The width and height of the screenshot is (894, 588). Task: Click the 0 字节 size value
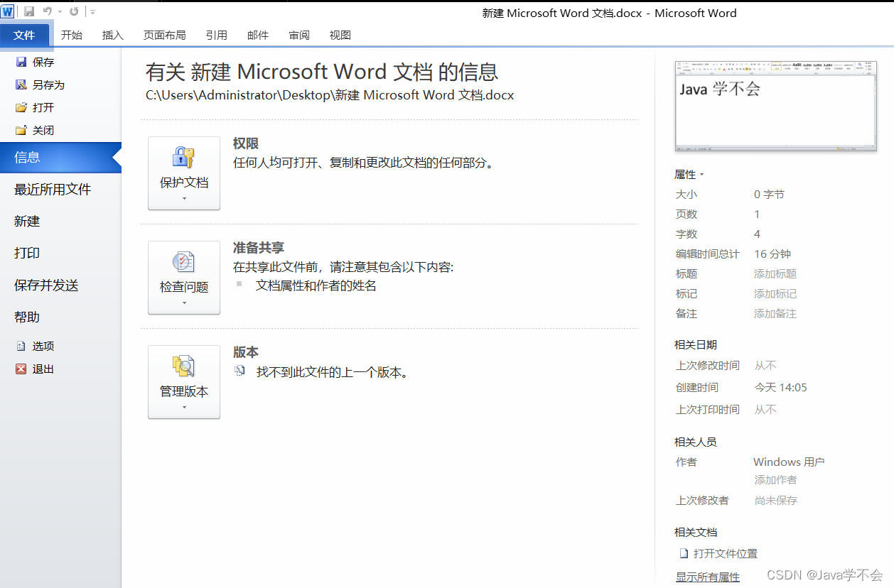point(769,195)
